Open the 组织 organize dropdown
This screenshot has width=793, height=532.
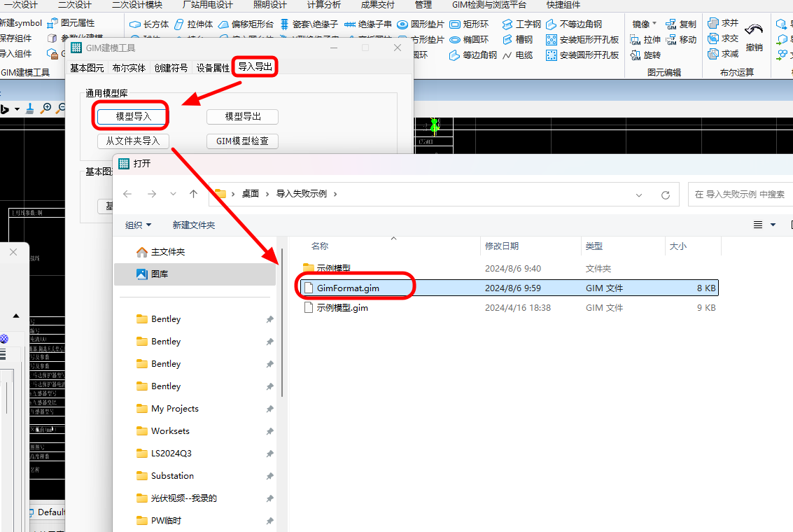pos(138,225)
